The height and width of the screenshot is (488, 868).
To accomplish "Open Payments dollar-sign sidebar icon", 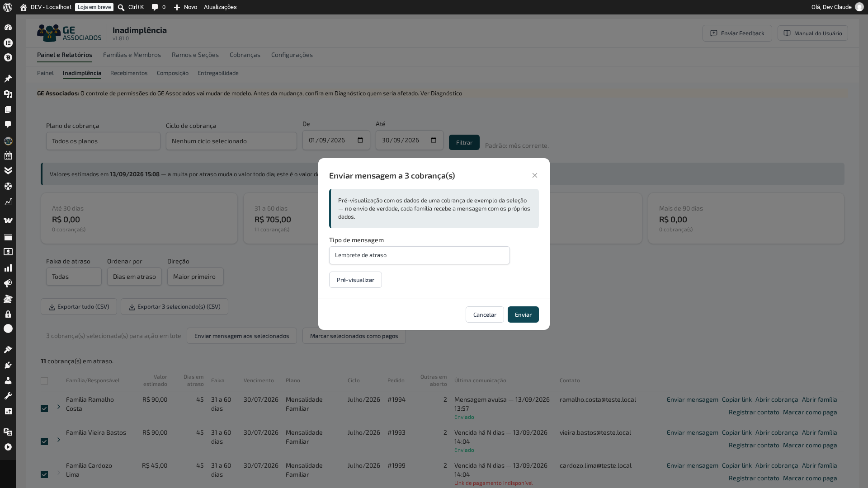I will click(x=8, y=252).
